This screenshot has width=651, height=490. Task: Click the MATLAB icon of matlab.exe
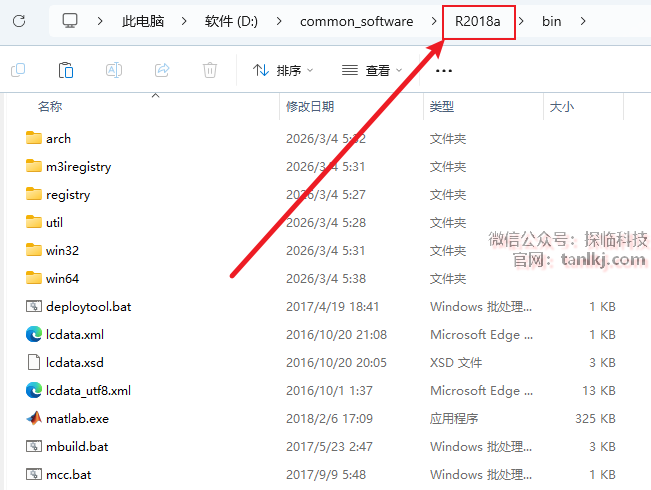click(34, 418)
